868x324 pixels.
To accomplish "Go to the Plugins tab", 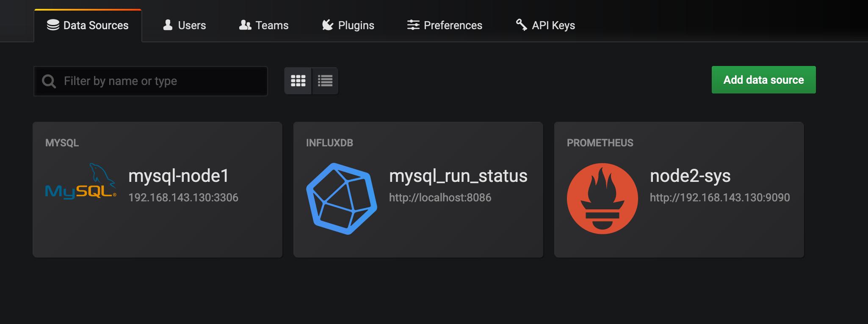I will point(348,25).
